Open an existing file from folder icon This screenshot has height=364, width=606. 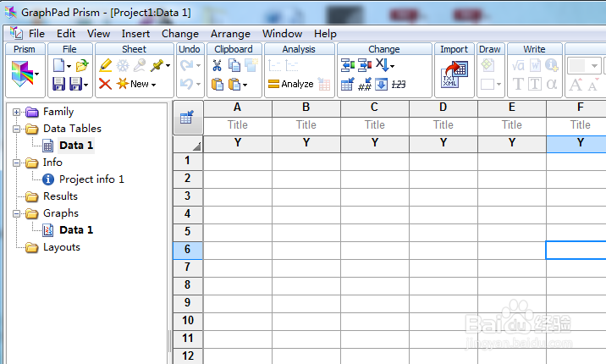(x=82, y=65)
